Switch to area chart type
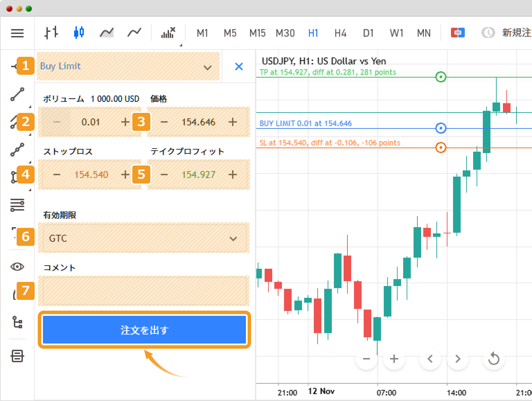Viewport: 532px width, 401px height. [x=107, y=33]
